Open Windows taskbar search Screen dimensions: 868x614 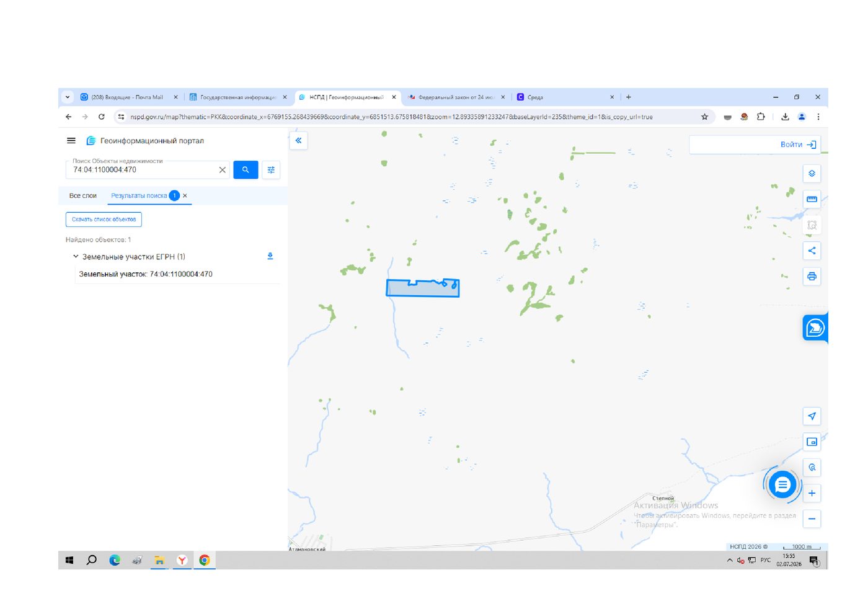pyautogui.click(x=92, y=560)
